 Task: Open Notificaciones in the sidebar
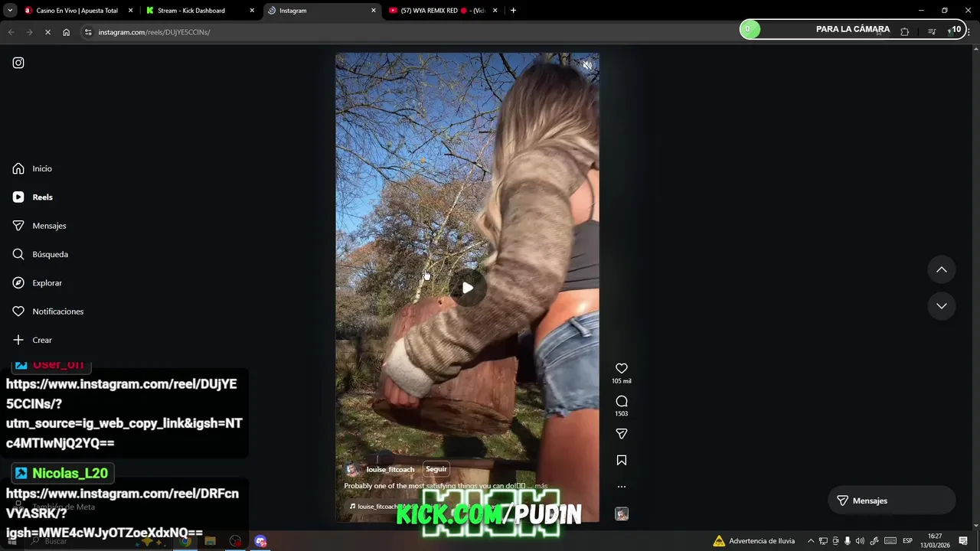pos(48,311)
